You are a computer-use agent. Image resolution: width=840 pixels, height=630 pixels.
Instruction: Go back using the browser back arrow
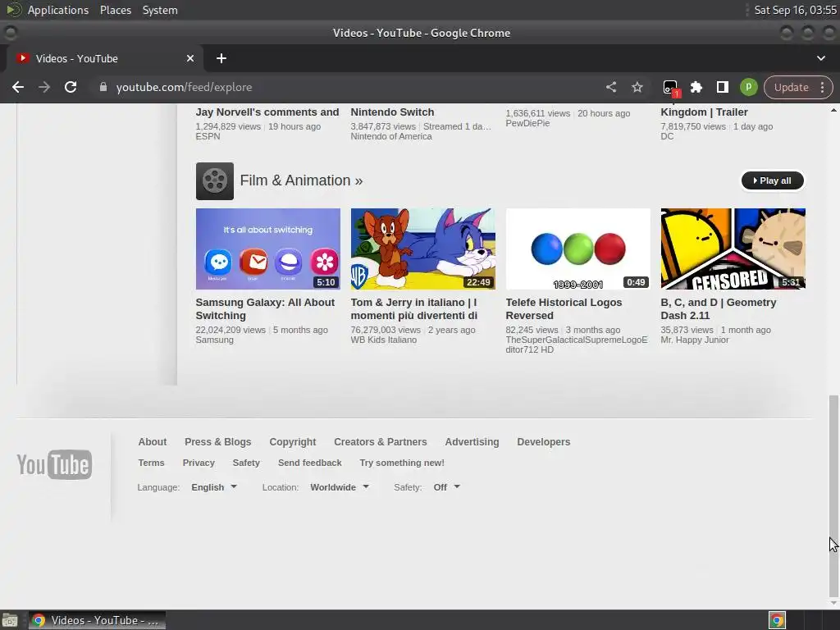point(18,87)
